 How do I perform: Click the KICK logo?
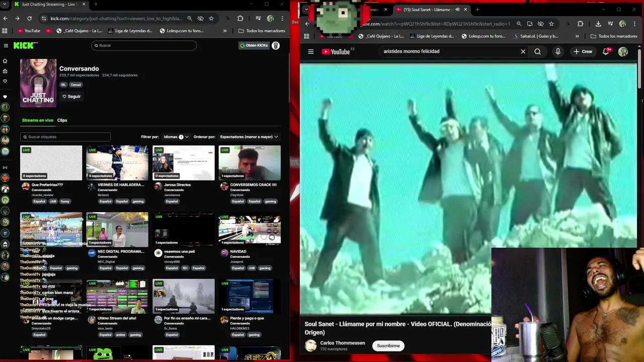[25, 45]
